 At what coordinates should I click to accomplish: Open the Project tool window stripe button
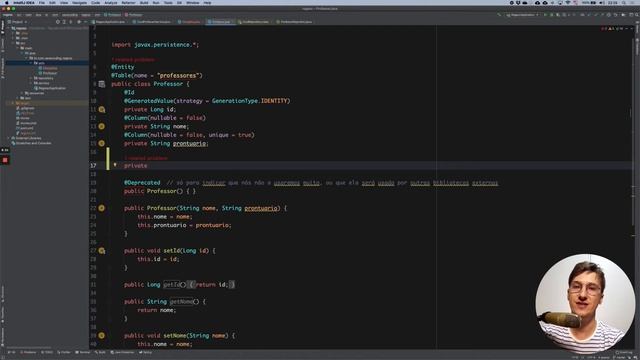(x=2, y=27)
